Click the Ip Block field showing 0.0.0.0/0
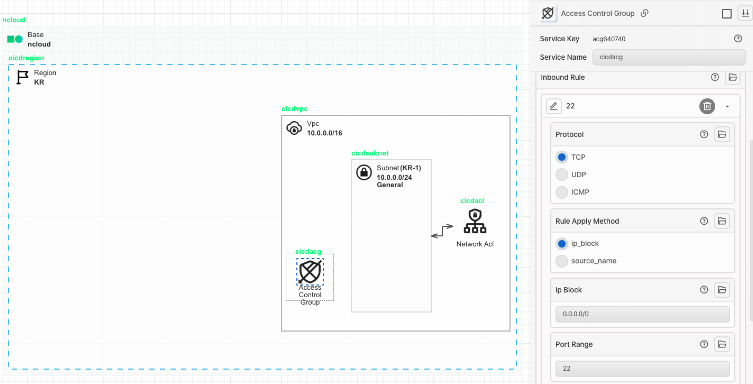 point(642,314)
